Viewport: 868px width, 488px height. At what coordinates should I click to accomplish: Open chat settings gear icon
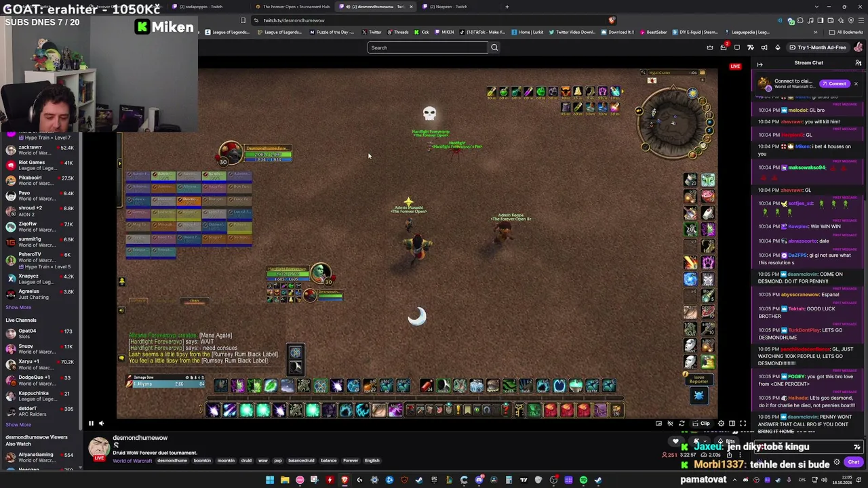(837, 462)
